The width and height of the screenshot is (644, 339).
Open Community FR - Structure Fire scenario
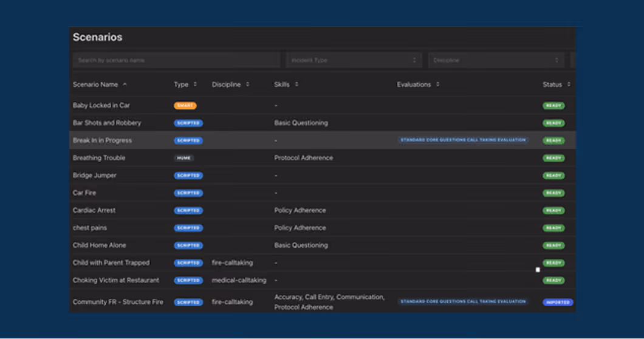coord(118,302)
